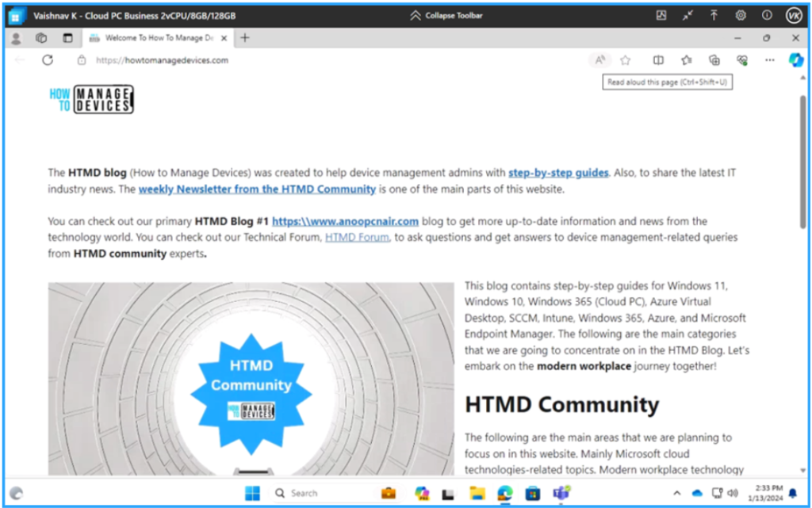The width and height of the screenshot is (812, 508).
Task: Open Copilot preview from taskbar
Action: pyautogui.click(x=422, y=493)
